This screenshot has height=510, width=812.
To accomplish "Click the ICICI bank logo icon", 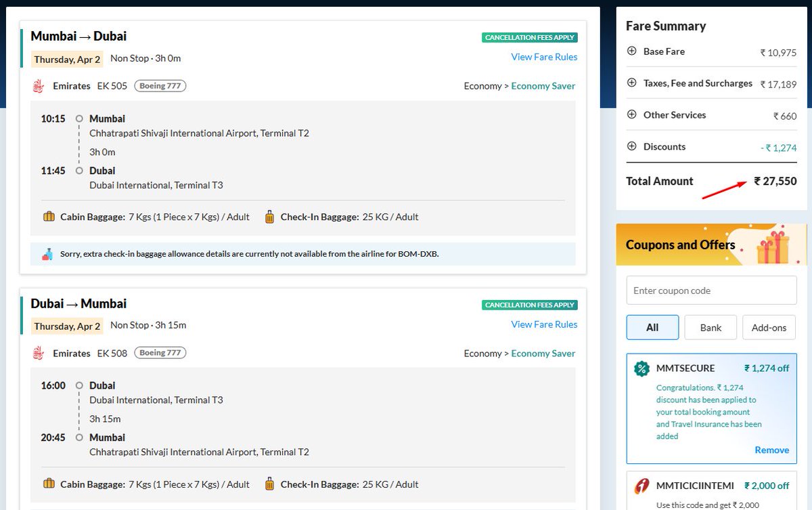I will pos(641,486).
